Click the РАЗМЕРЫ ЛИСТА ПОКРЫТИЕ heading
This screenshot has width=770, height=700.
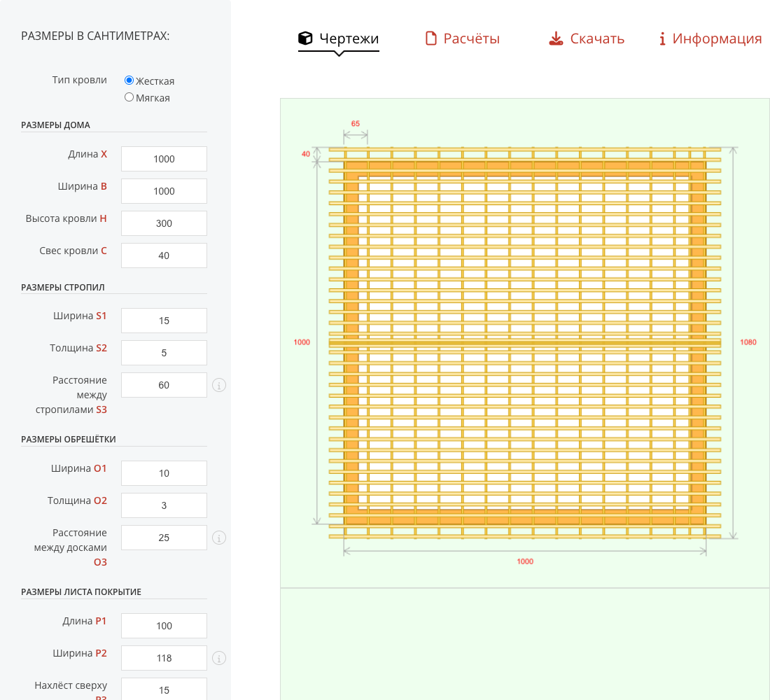pos(81,592)
